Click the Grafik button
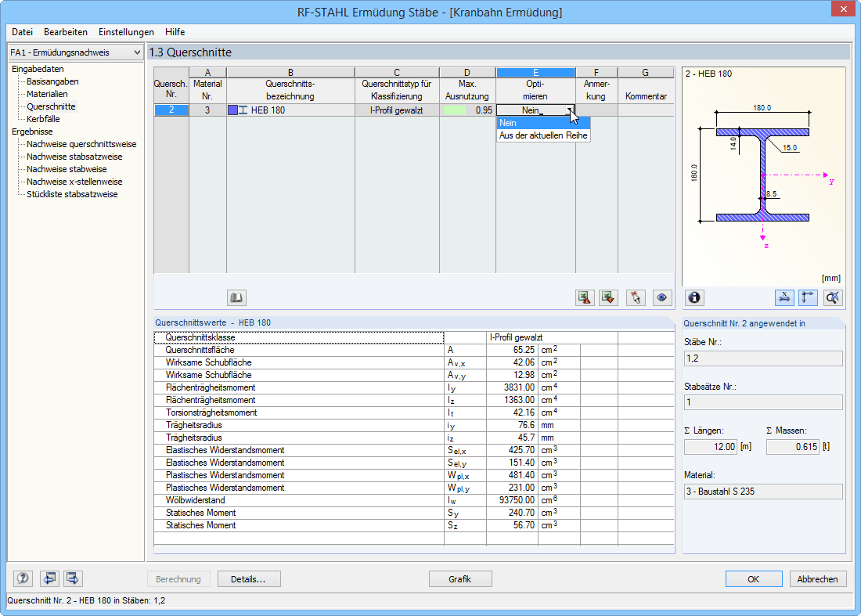 pyautogui.click(x=460, y=579)
